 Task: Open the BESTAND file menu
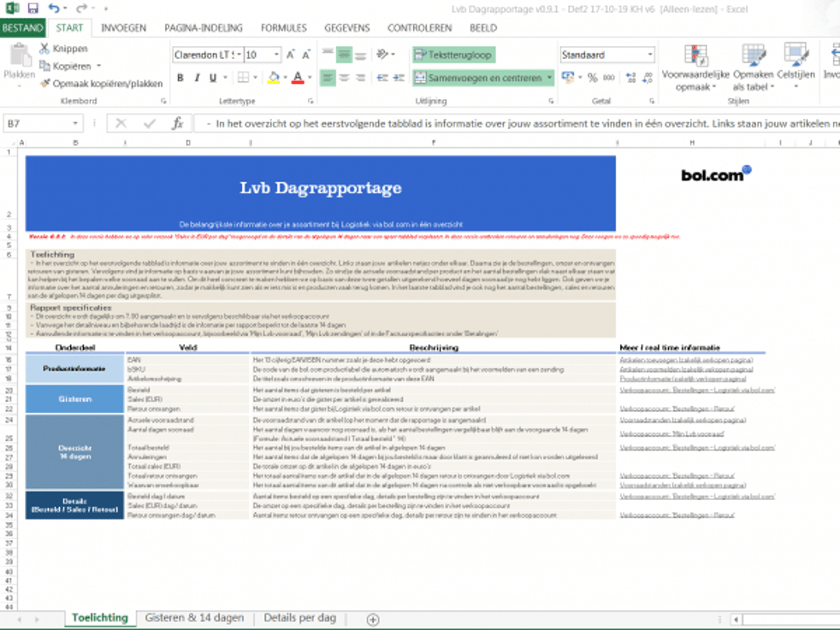(x=23, y=28)
